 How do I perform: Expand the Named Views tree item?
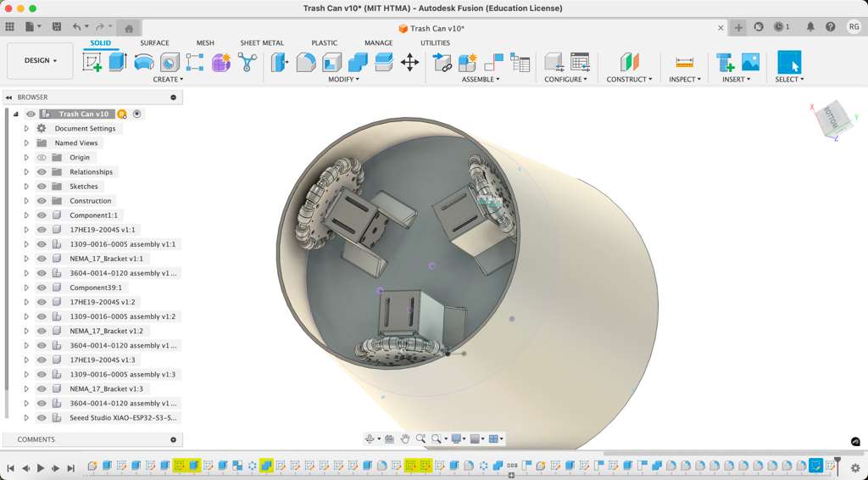click(26, 143)
